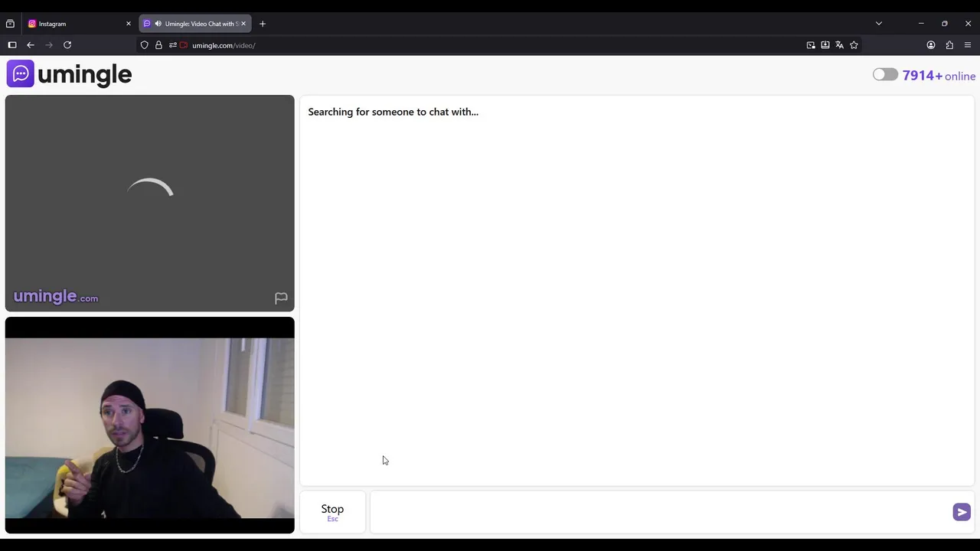Image resolution: width=980 pixels, height=551 pixels.
Task: Open the Firefox View icon in tab bar
Action: pos(10,24)
